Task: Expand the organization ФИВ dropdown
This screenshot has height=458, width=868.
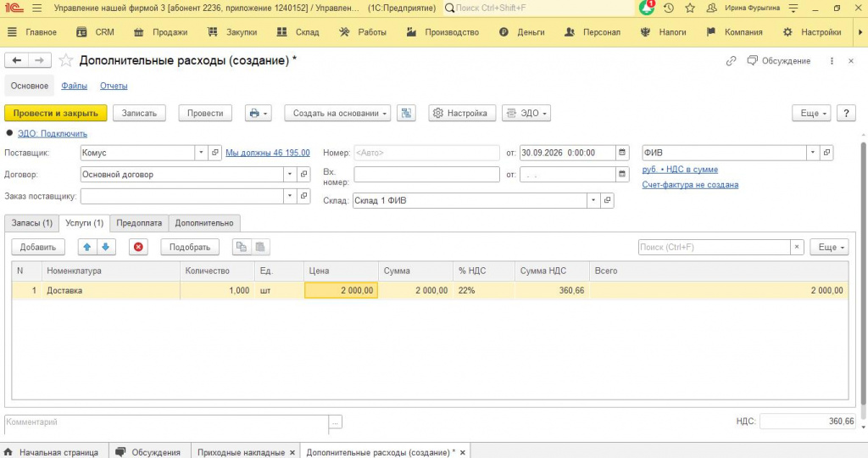Action: [x=813, y=153]
